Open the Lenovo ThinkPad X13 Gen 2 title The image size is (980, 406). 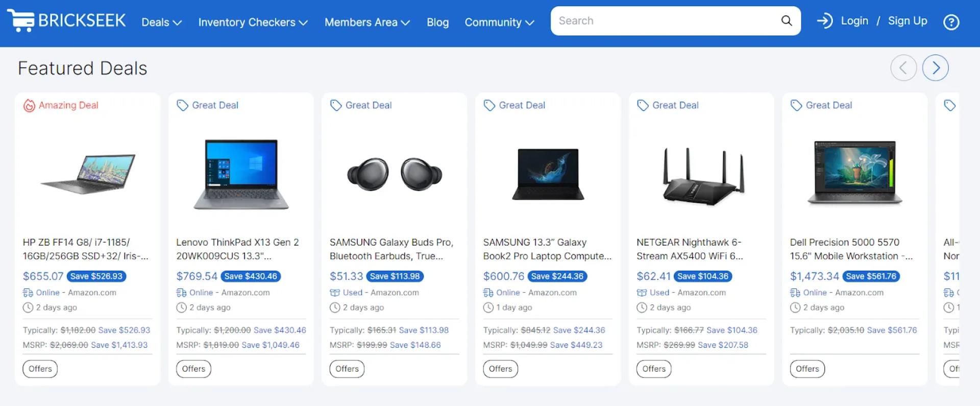(x=238, y=249)
